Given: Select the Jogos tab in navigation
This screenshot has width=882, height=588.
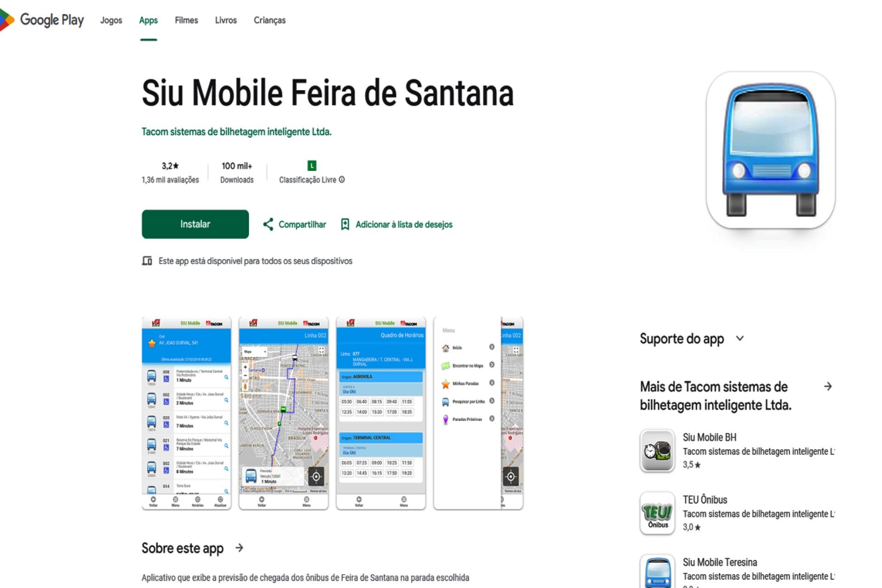Looking at the screenshot, I should [x=110, y=20].
